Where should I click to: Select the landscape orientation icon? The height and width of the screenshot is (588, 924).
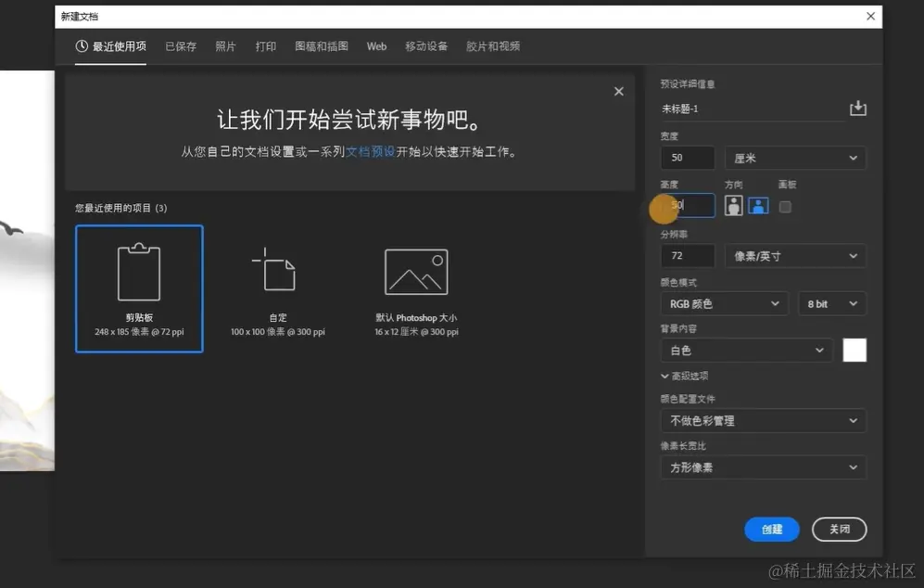tap(759, 206)
